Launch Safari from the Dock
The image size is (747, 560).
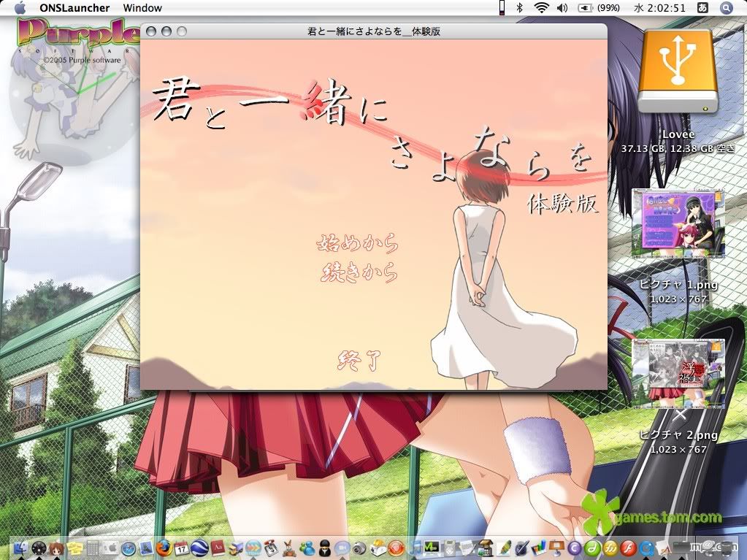[x=129, y=548]
